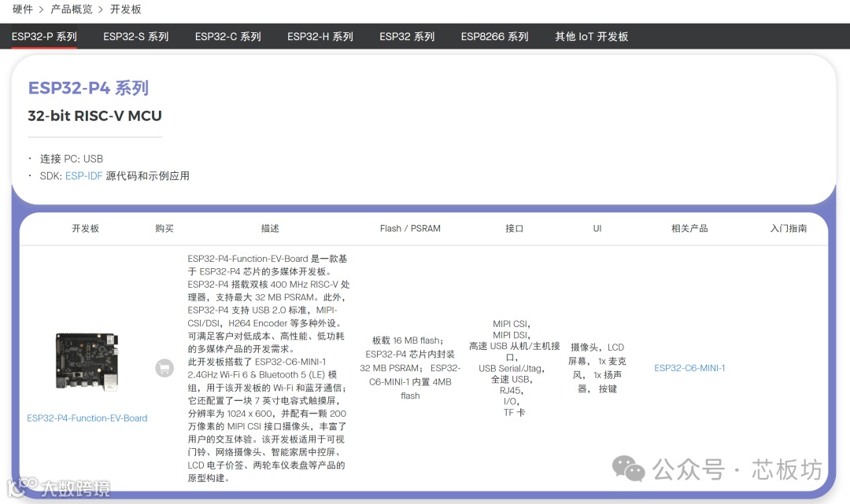The image size is (850, 504).
Task: Click the RJ45 interface entry
Action: [512, 390]
